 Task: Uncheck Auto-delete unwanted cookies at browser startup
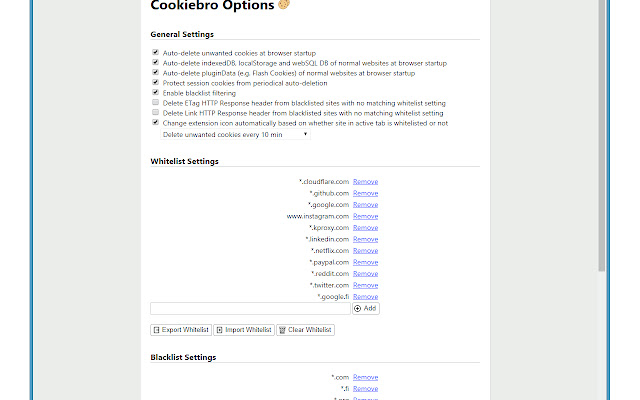(x=155, y=52)
